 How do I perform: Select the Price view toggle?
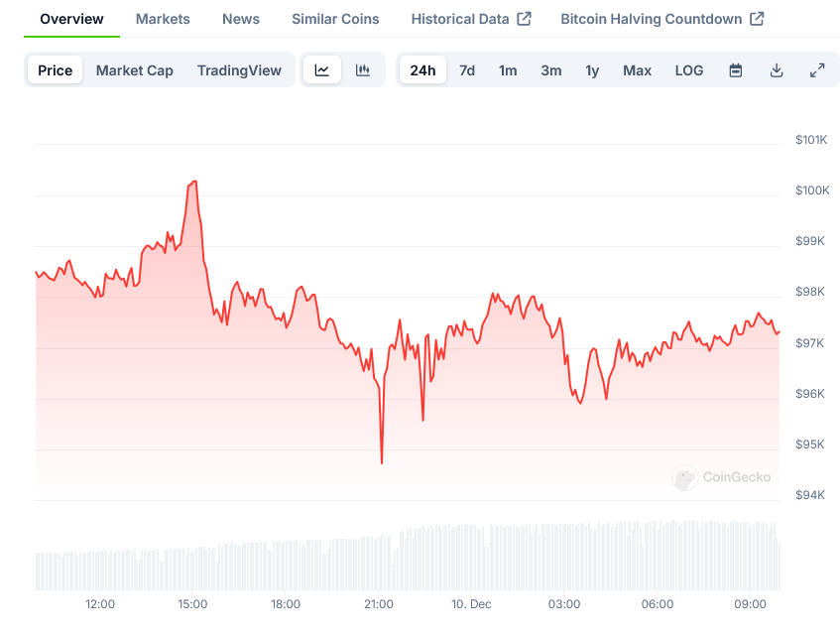[x=56, y=70]
